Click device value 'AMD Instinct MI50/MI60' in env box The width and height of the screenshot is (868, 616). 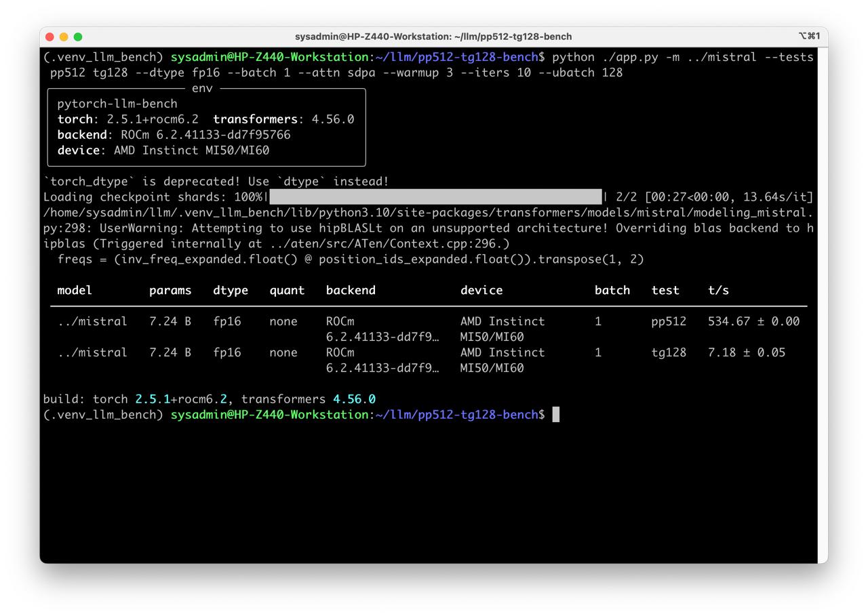[191, 150]
